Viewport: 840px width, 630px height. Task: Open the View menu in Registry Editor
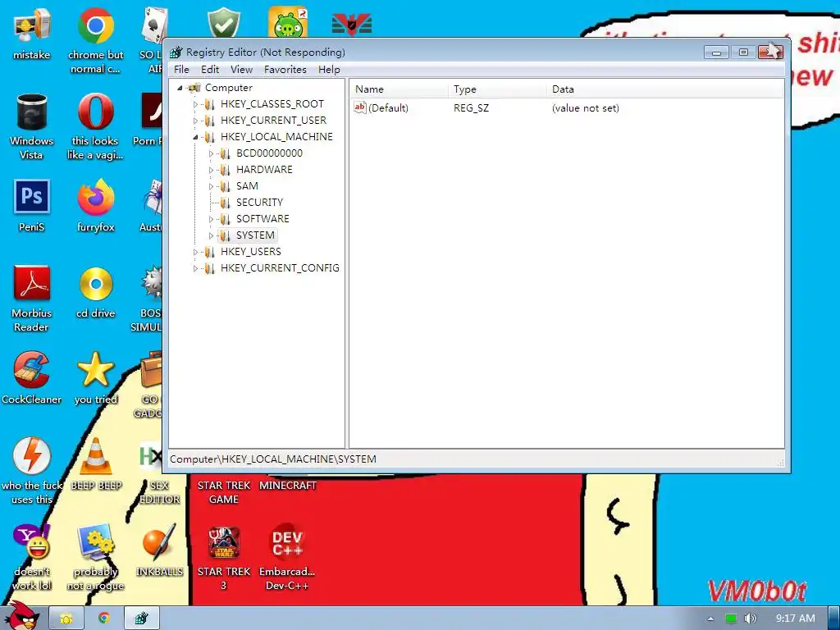click(241, 70)
